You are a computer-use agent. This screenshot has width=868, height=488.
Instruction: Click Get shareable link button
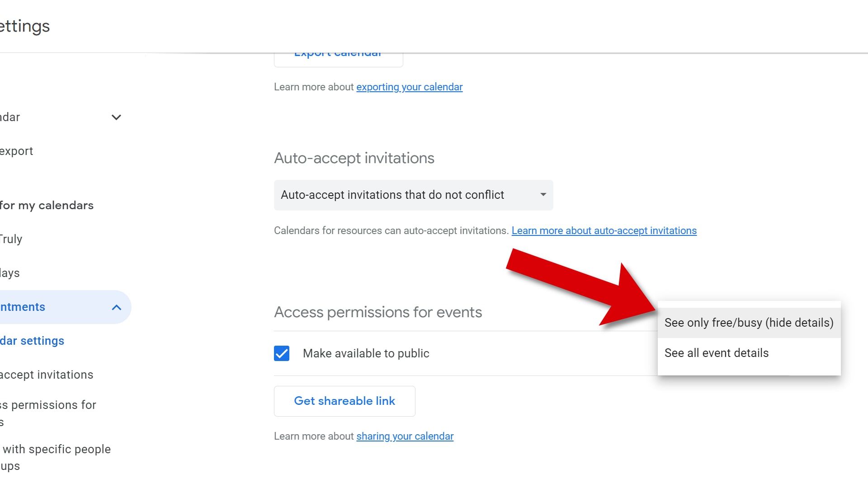pyautogui.click(x=344, y=400)
